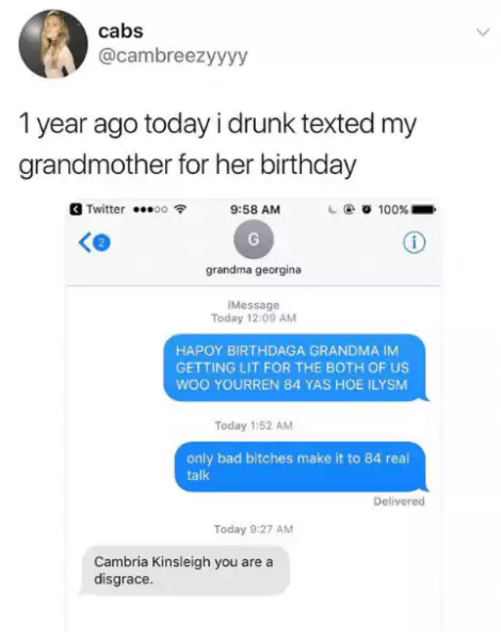Open the cabs profile picture
The width and height of the screenshot is (501, 640).
53,44
